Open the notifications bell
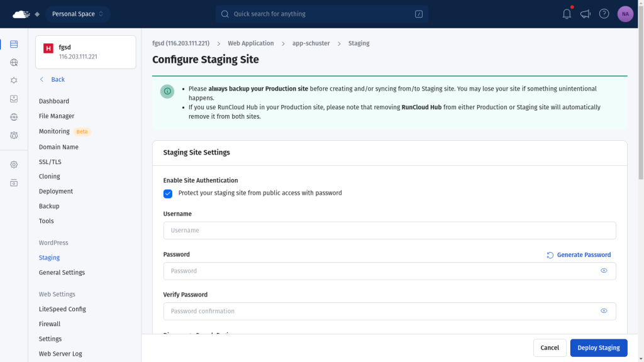 (567, 14)
